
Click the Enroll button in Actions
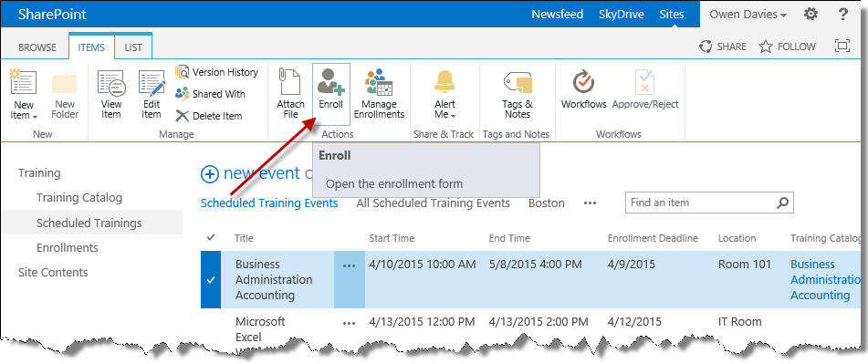click(x=331, y=94)
